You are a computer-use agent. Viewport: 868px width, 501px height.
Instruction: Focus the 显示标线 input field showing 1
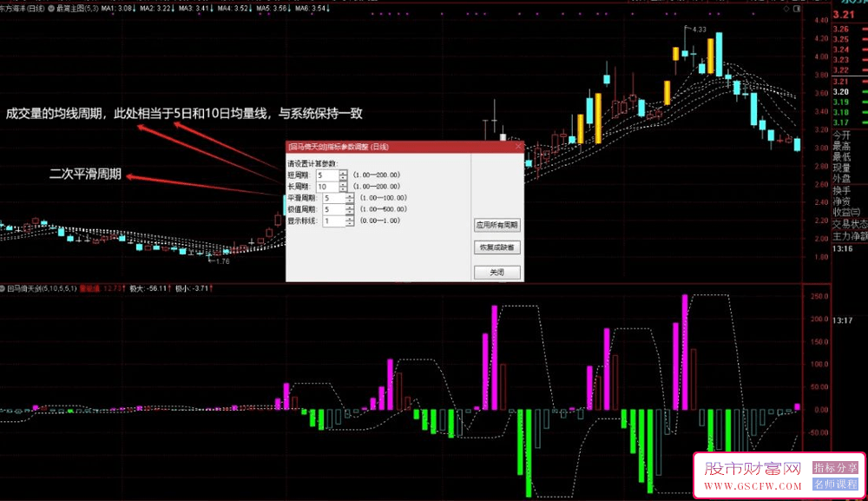pyautogui.click(x=334, y=221)
